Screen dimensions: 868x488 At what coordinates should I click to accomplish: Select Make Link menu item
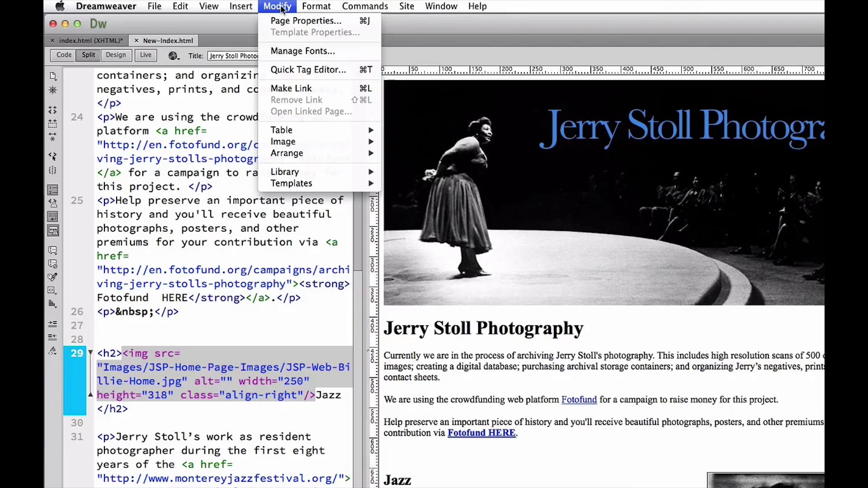320,88
